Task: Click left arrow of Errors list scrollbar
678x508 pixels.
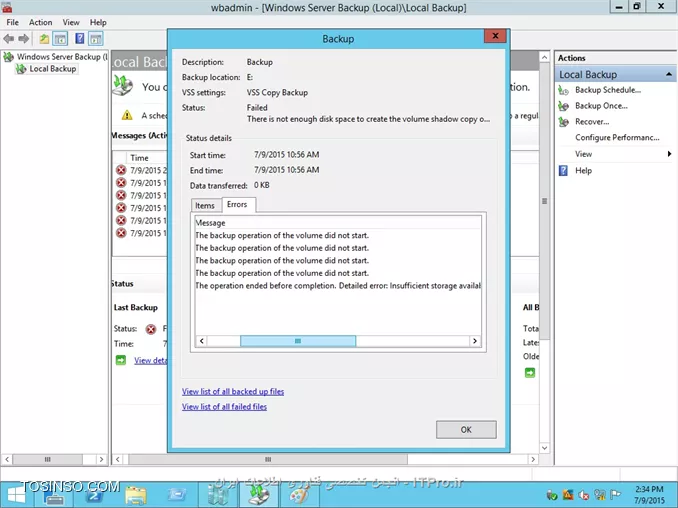Action: (x=201, y=341)
